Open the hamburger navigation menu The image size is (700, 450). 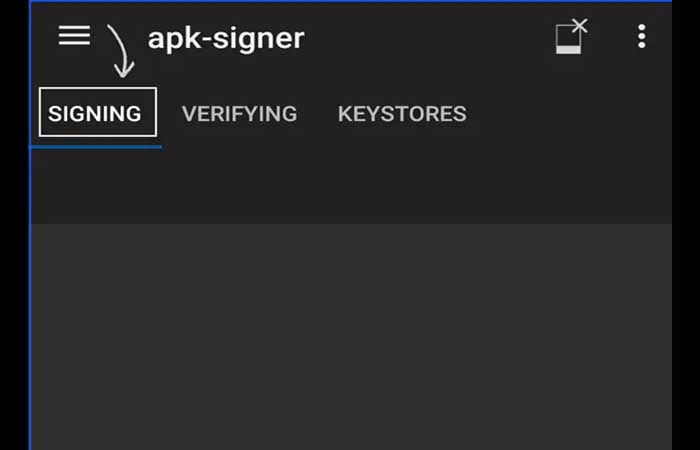coord(74,36)
